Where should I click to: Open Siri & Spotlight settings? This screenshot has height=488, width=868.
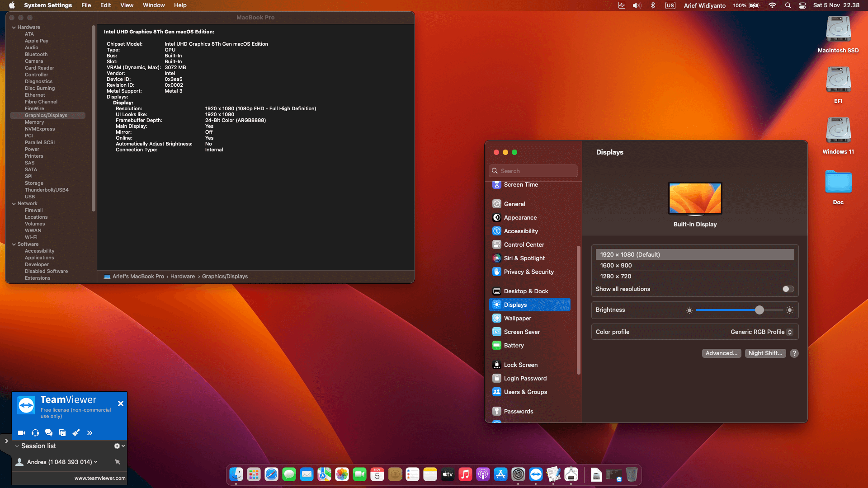coord(529,258)
